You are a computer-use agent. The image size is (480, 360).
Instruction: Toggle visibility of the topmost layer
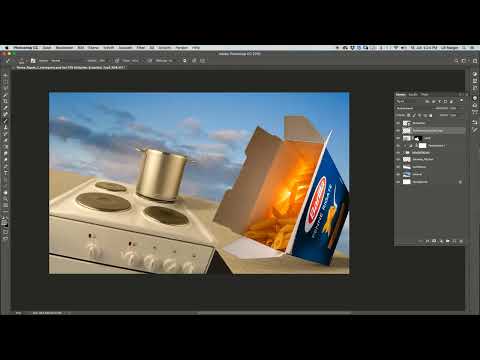pos(398,123)
